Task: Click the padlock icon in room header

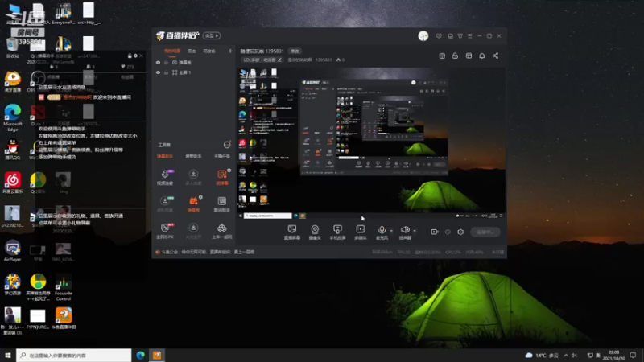Action: click(455, 56)
